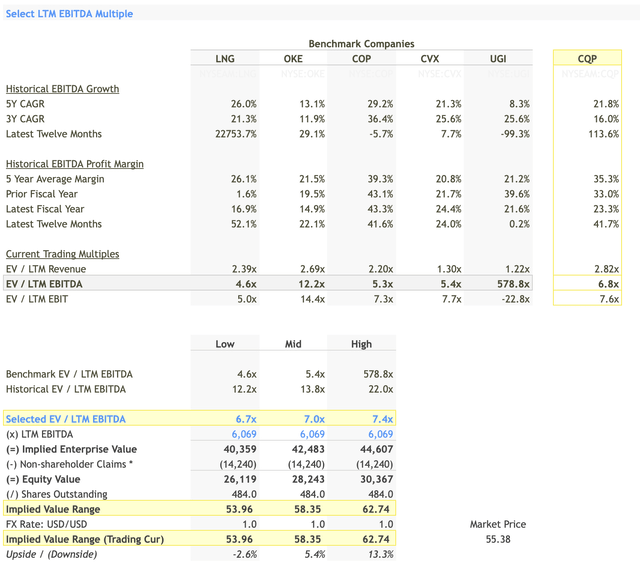Click the 'Implied Value Range' row label
The height and width of the screenshot is (572, 640).
pyautogui.click(x=53, y=510)
